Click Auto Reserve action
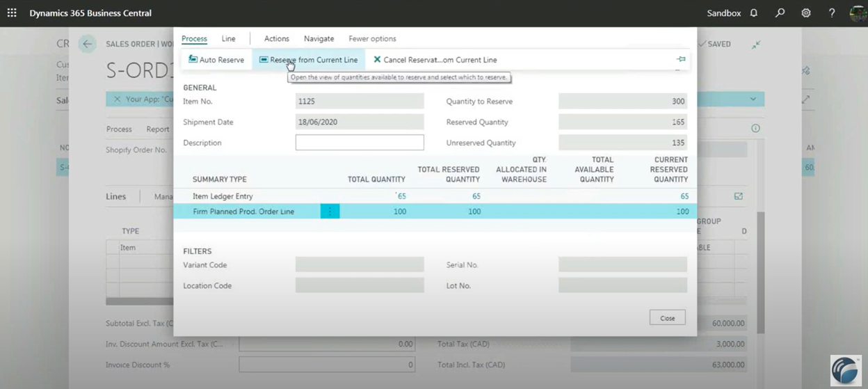The width and height of the screenshot is (868, 389). click(x=216, y=60)
